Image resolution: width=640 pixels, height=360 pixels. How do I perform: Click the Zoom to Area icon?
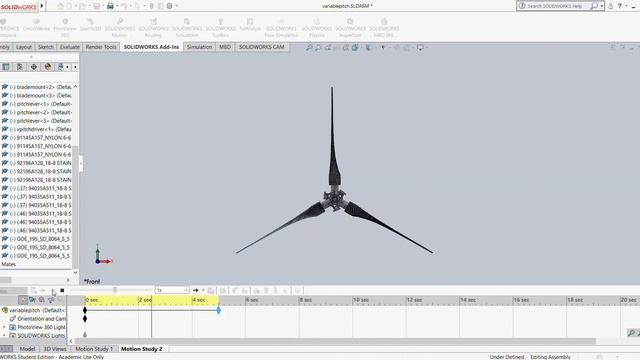tap(318, 47)
